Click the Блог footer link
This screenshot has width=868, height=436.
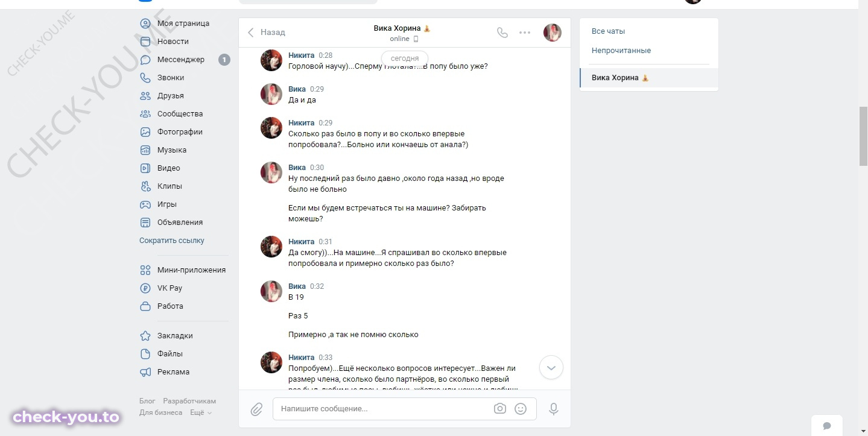tap(147, 401)
